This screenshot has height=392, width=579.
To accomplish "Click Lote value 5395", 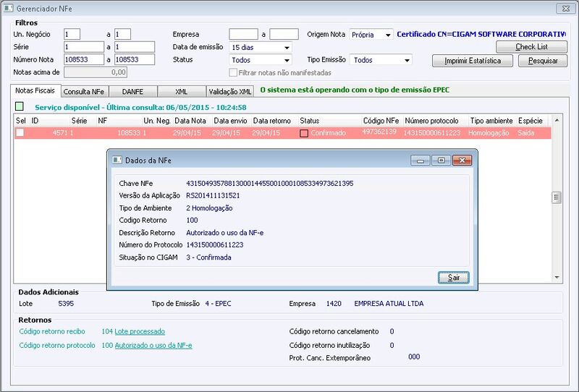I will pyautogui.click(x=66, y=304).
